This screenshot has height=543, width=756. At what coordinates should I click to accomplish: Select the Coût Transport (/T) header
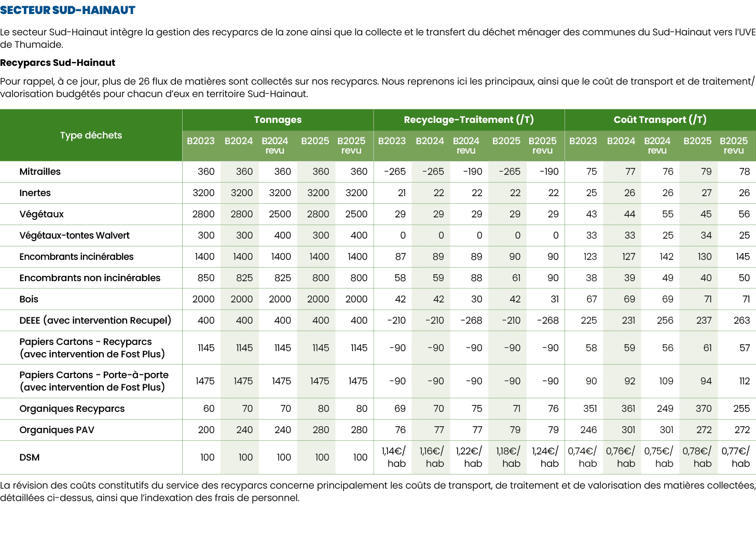click(659, 120)
